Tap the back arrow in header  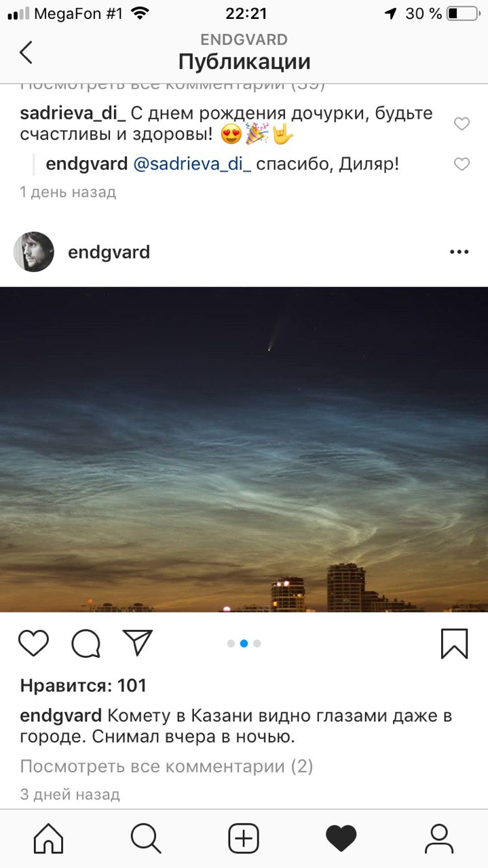pos(26,52)
